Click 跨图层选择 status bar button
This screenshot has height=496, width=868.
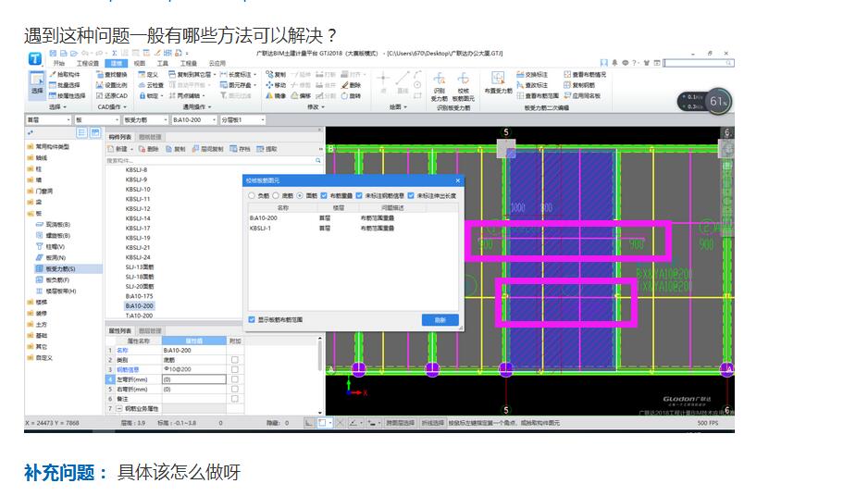click(x=401, y=423)
